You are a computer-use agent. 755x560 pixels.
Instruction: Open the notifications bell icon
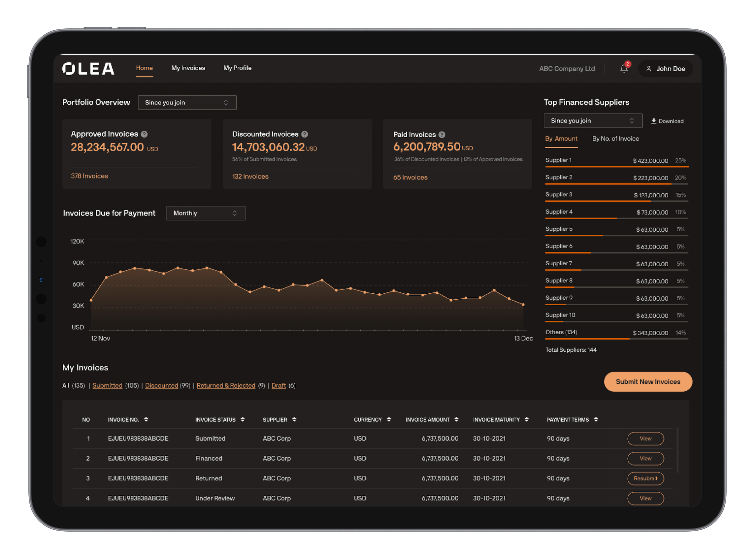(624, 69)
